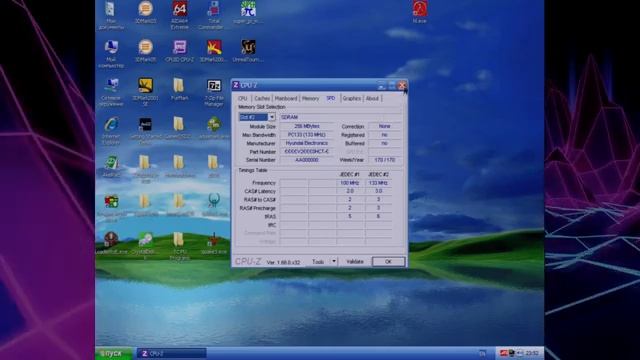The width and height of the screenshot is (640, 360).
Task: Click the OK button in CPU-Z
Action: pyautogui.click(x=389, y=262)
